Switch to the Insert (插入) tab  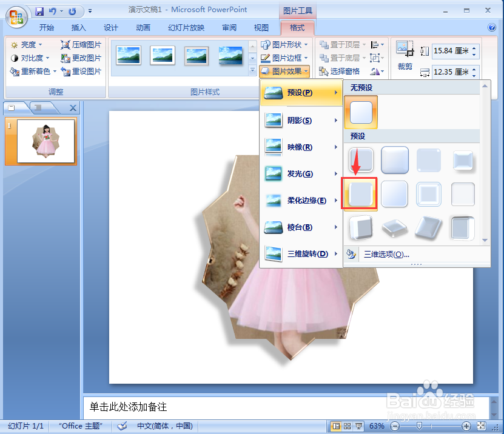79,28
